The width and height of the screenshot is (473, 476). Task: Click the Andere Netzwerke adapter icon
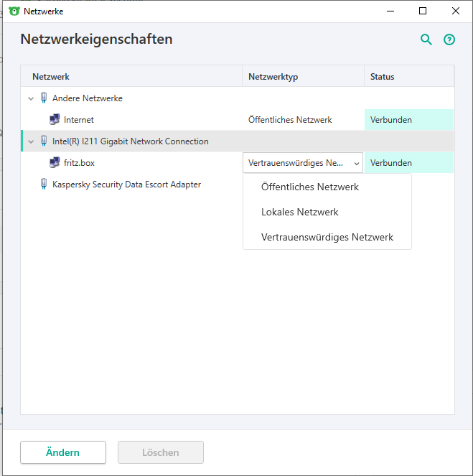click(44, 98)
